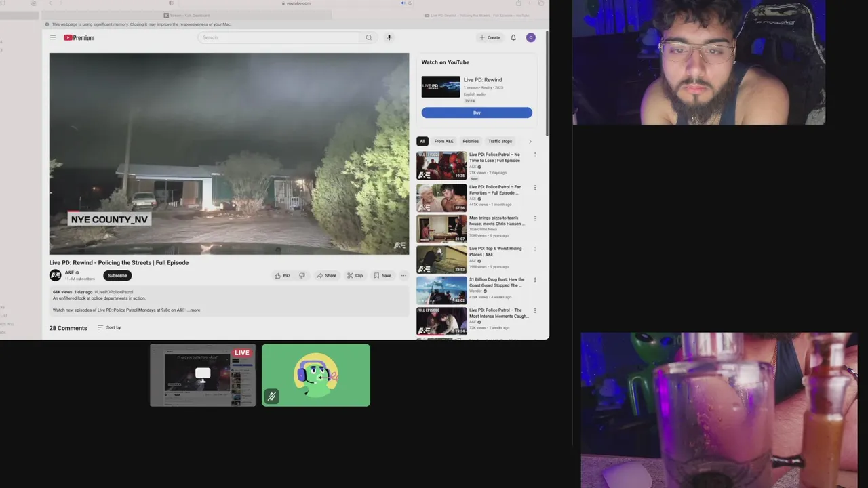Click True Crime News channel name
This screenshot has width=868, height=488.
pyautogui.click(x=483, y=229)
